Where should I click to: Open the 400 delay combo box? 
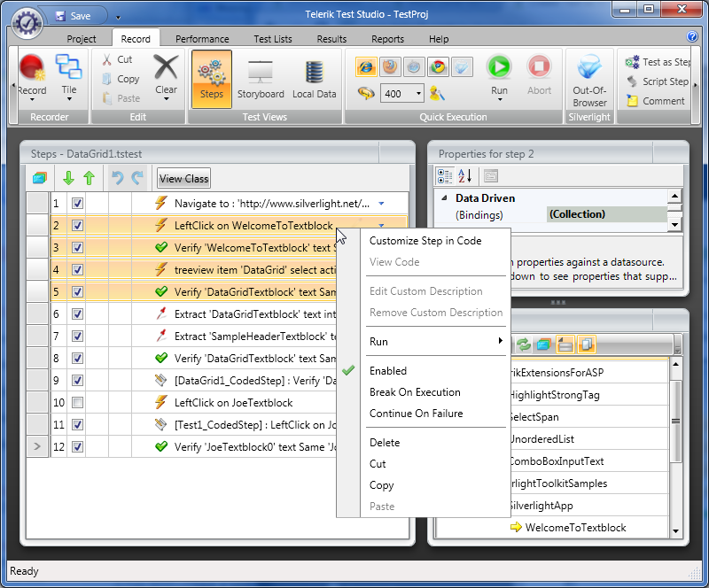(402, 94)
